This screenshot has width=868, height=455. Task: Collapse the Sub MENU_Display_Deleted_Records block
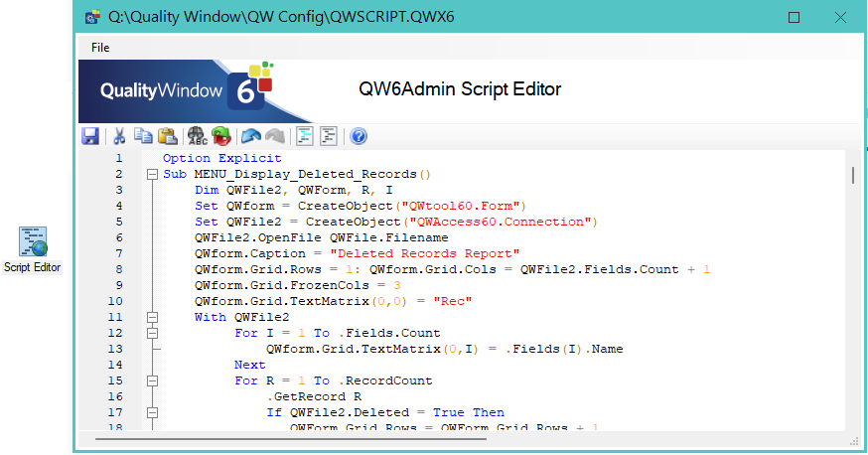click(152, 175)
